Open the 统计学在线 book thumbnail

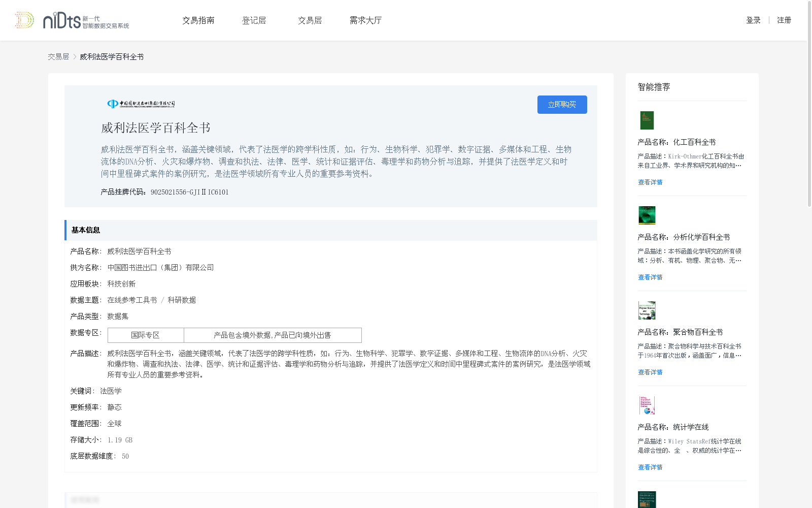(x=647, y=405)
